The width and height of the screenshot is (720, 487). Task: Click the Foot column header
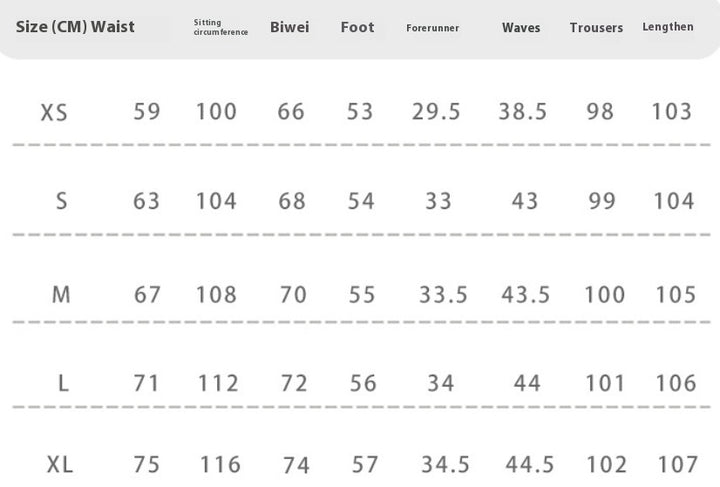[357, 27]
